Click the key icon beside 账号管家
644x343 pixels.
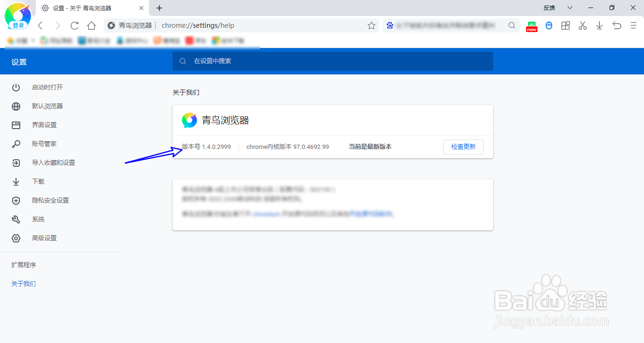[x=16, y=144]
